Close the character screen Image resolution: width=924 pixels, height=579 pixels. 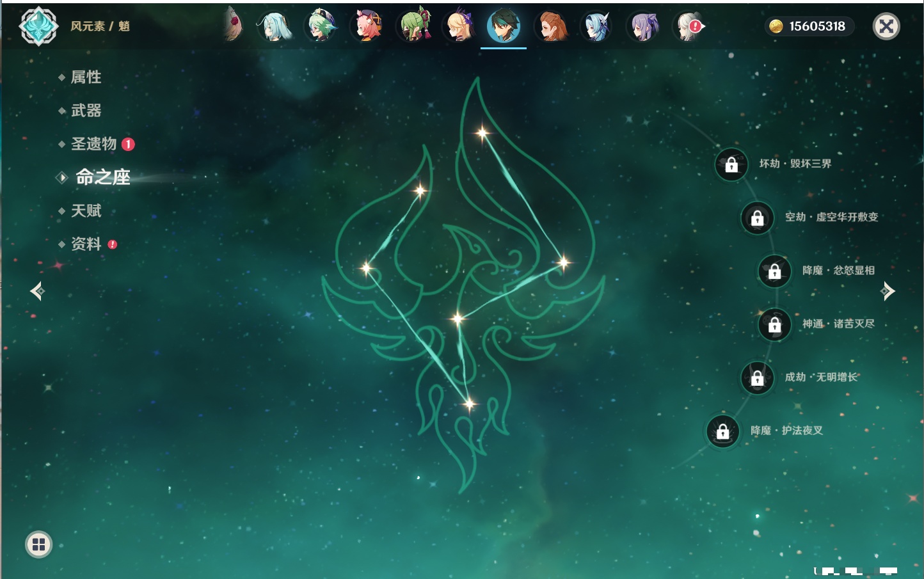[x=886, y=26]
